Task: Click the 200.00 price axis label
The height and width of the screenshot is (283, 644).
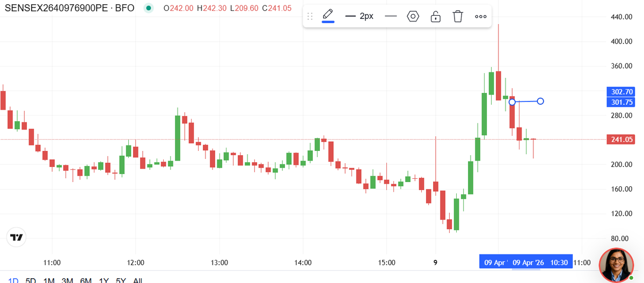Action: pos(620,164)
